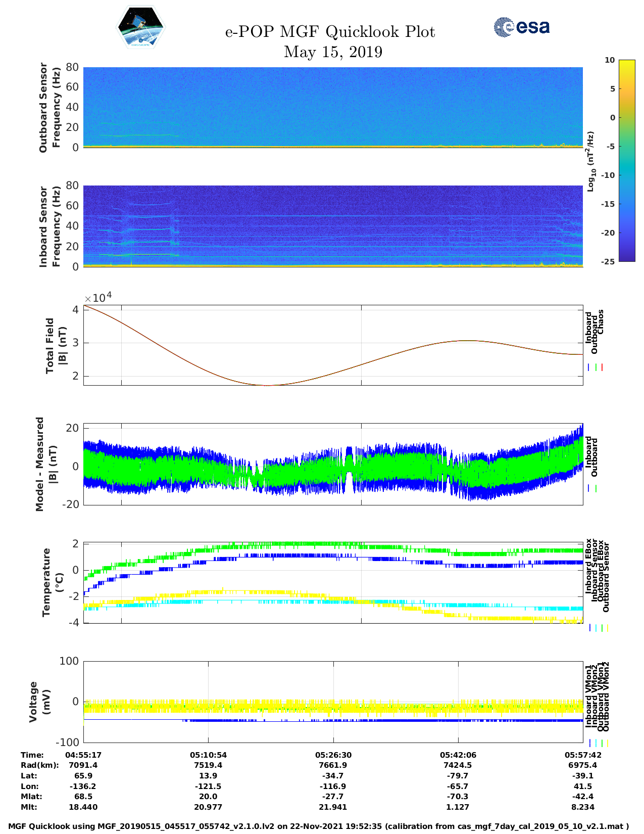Click the e-POP MGF Quicklook Plot title
Image resolution: width=644 pixels, height=834 pixels.
(330, 32)
